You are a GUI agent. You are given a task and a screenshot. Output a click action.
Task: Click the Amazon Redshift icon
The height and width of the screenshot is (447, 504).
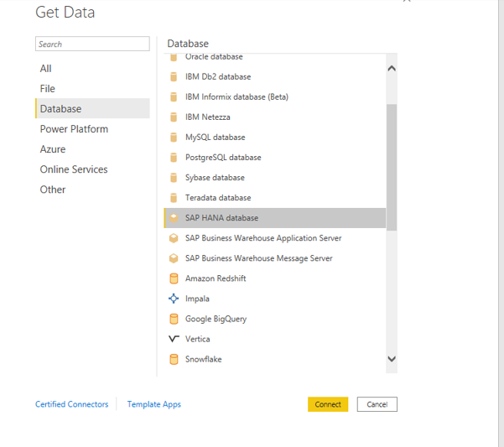174,278
